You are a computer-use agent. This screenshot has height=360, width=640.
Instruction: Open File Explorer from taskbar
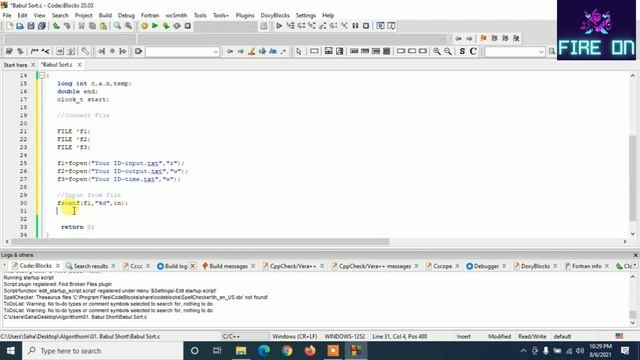tap(241, 351)
